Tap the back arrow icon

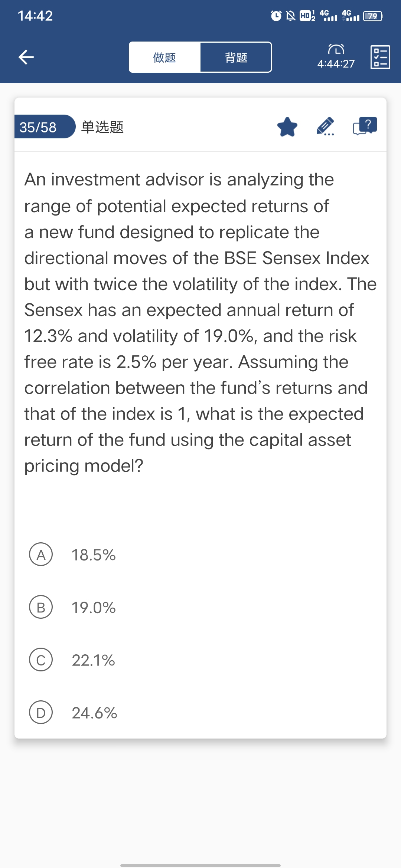[x=26, y=57]
